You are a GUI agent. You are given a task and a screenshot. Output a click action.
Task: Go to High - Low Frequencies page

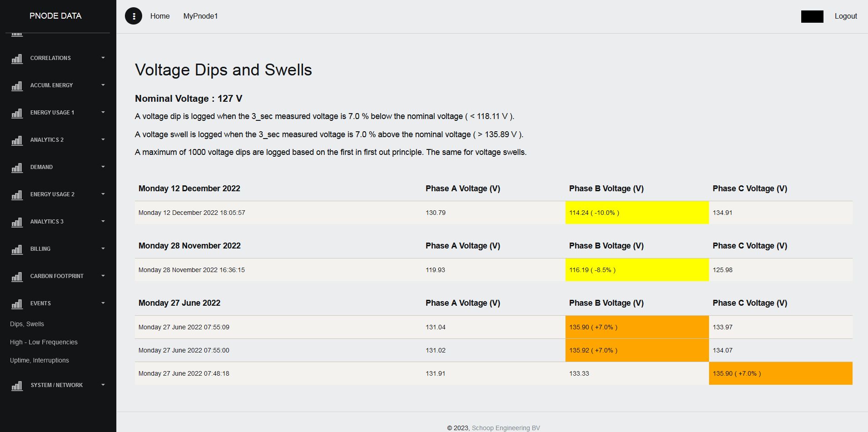point(44,342)
